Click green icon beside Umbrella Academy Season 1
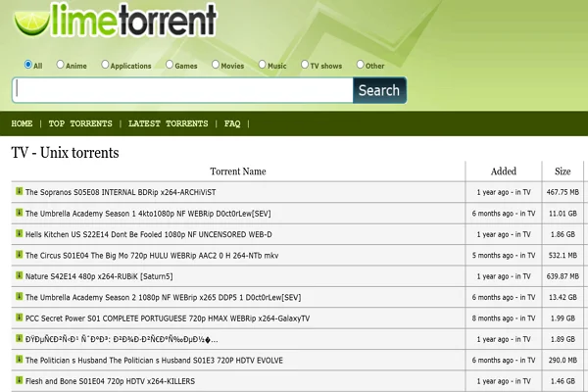Image resolution: width=588 pixels, height=392 pixels. [19, 213]
